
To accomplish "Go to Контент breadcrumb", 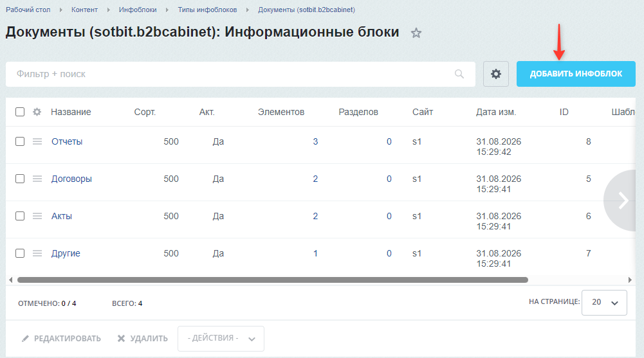I will [x=85, y=10].
